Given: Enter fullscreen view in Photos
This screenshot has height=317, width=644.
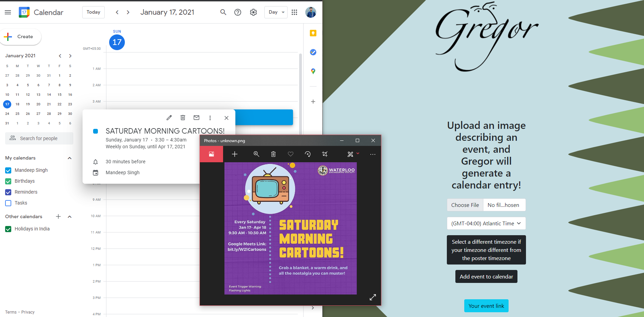Looking at the screenshot, I should pos(373,297).
